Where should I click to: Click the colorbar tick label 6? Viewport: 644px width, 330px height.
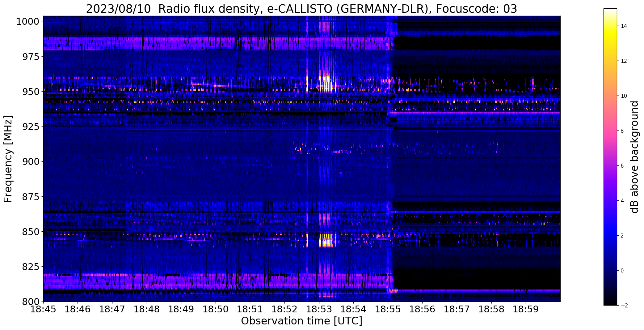point(622,166)
